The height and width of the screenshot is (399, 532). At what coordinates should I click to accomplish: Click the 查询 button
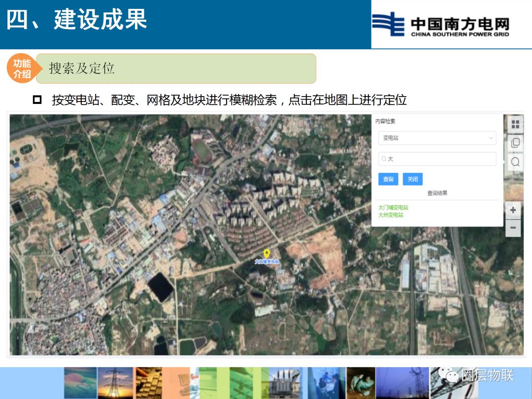[388, 179]
